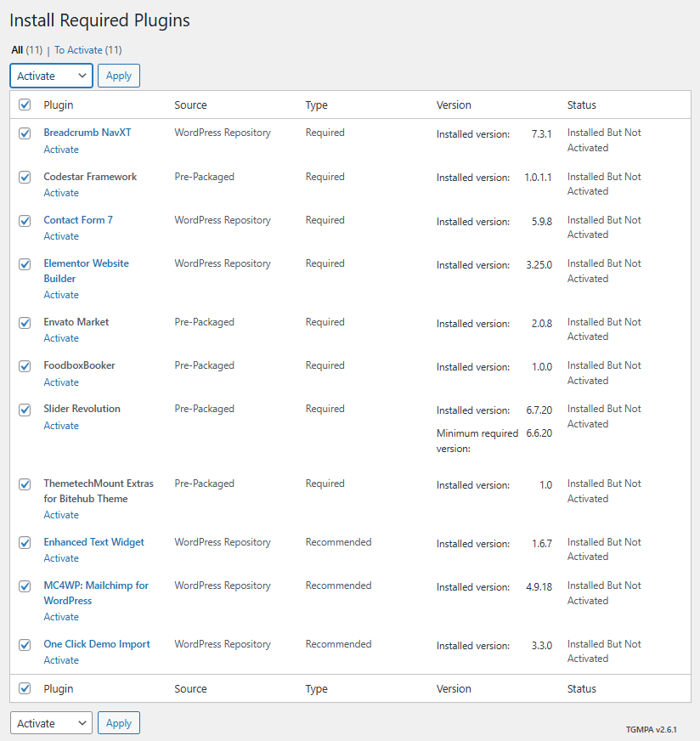Switch to the To Activate (11) filter

click(87, 49)
